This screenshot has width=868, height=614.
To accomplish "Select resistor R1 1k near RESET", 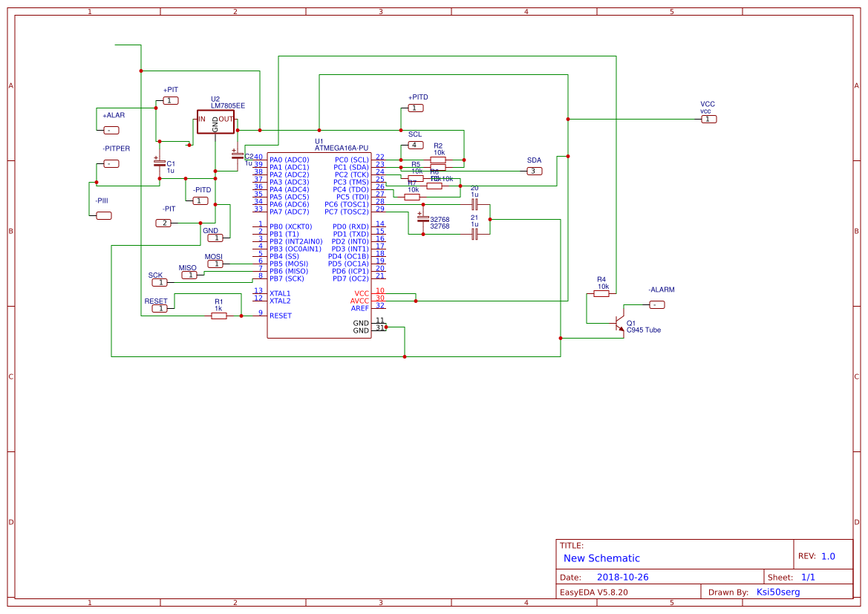I will click(x=220, y=314).
